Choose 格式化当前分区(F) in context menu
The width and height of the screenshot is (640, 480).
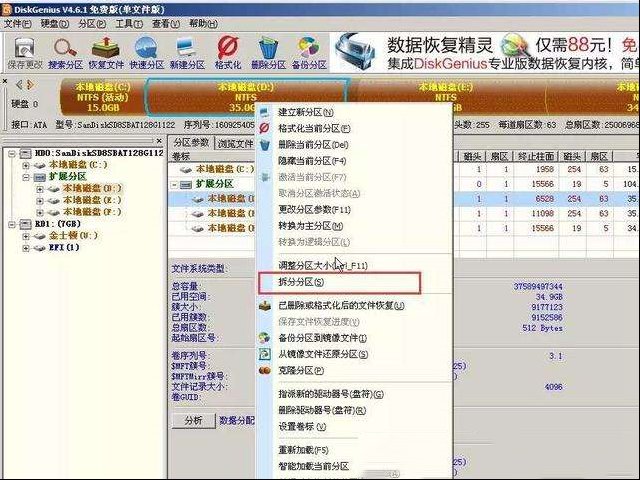(x=314, y=129)
